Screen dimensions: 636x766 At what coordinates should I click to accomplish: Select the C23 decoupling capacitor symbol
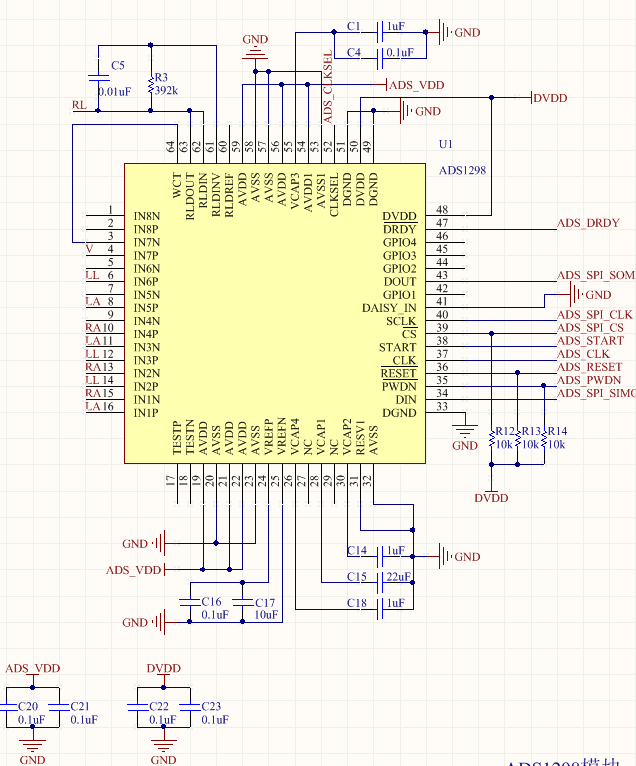tap(190, 707)
